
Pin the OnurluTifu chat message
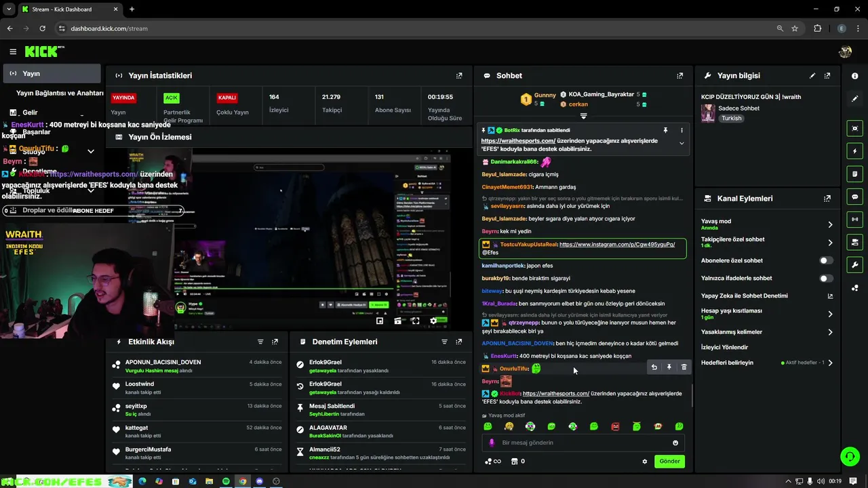point(669,367)
